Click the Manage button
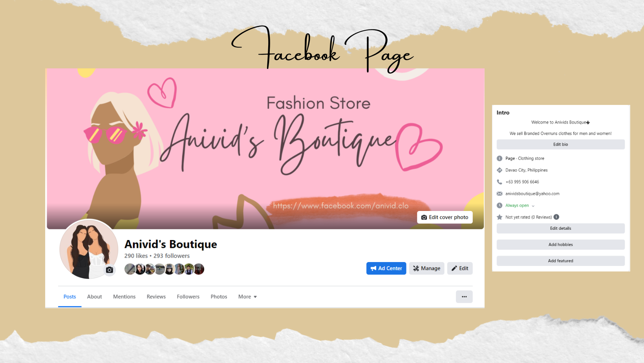 point(426,268)
